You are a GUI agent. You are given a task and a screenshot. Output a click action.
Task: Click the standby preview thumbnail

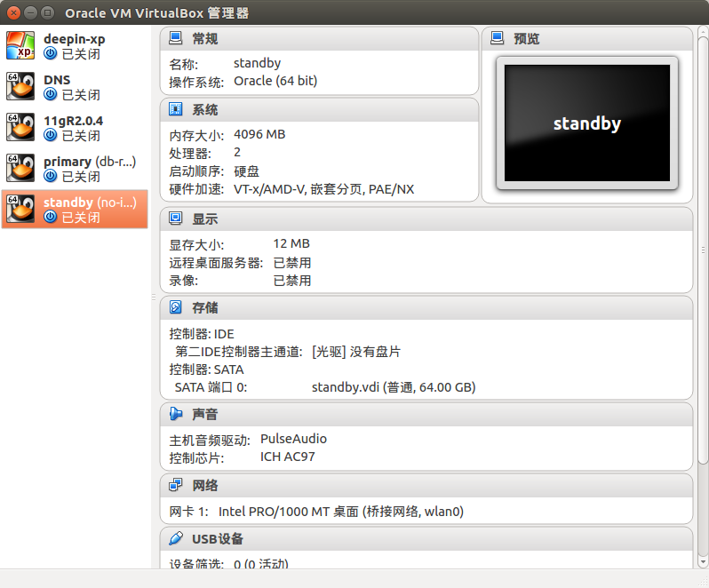(x=587, y=123)
